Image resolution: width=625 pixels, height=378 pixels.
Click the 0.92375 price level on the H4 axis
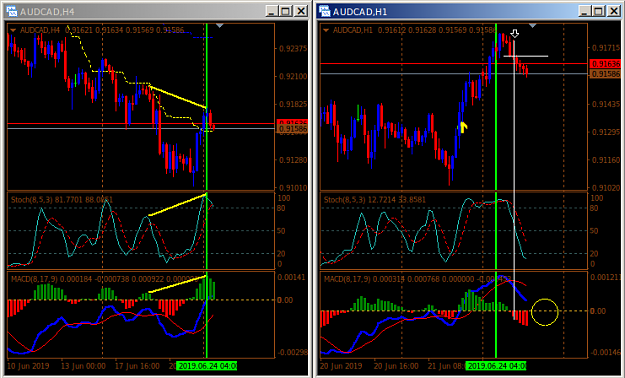point(293,49)
